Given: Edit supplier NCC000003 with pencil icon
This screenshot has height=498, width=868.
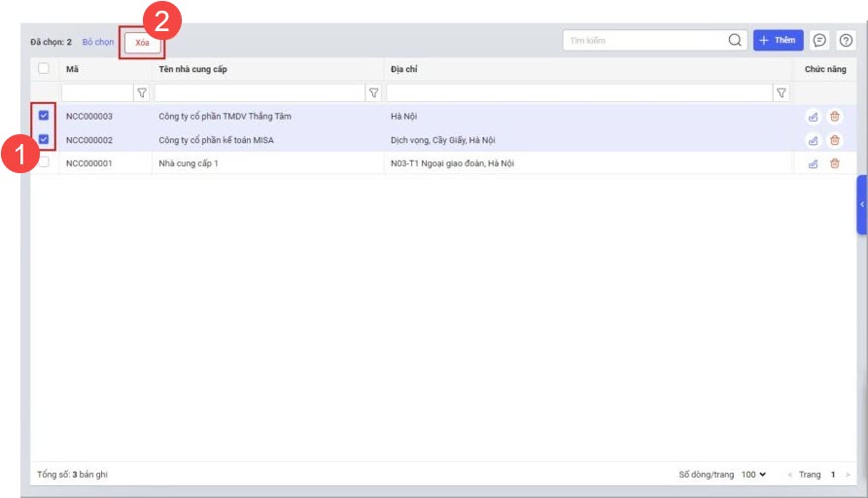Looking at the screenshot, I should click(x=813, y=117).
